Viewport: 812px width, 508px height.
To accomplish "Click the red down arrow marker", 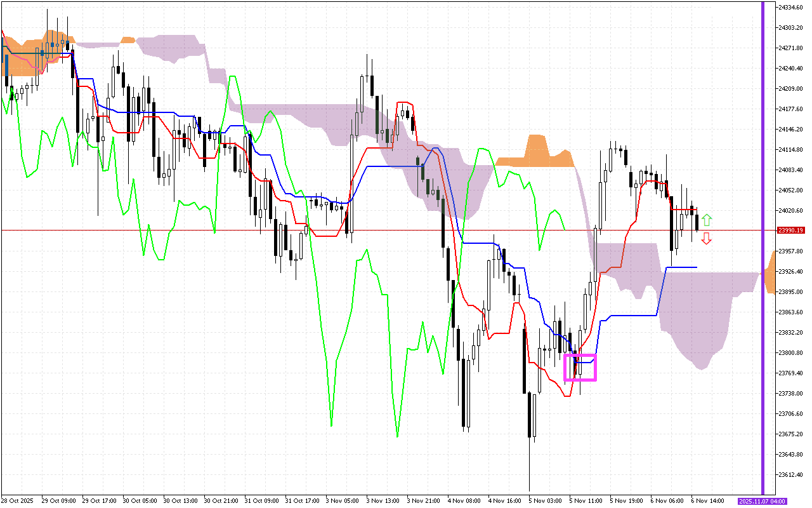I will click(x=707, y=239).
